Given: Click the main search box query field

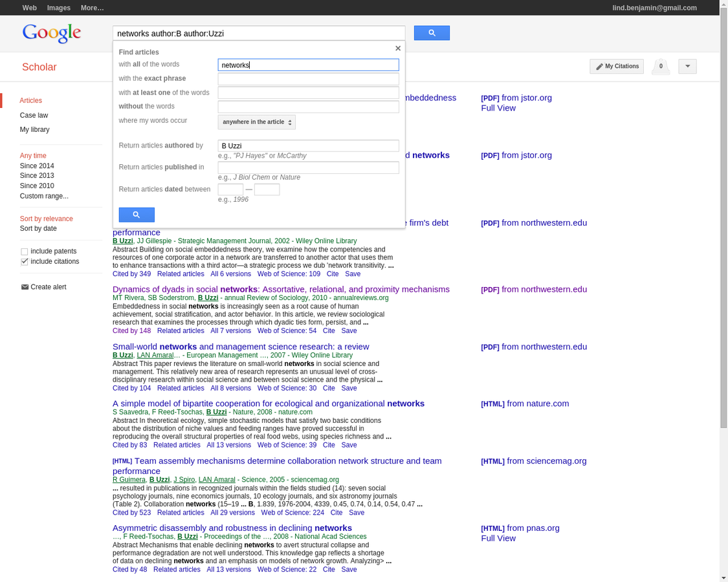Looking at the screenshot, I should point(259,34).
